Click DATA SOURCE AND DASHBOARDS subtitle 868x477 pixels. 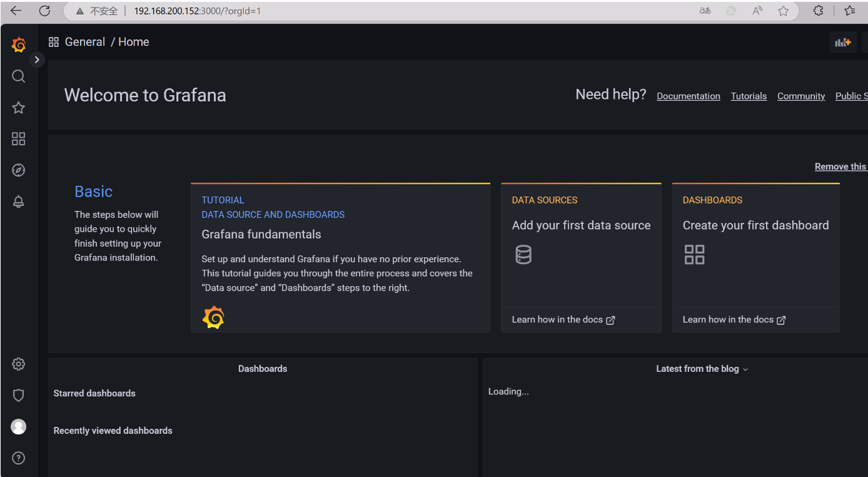click(273, 215)
